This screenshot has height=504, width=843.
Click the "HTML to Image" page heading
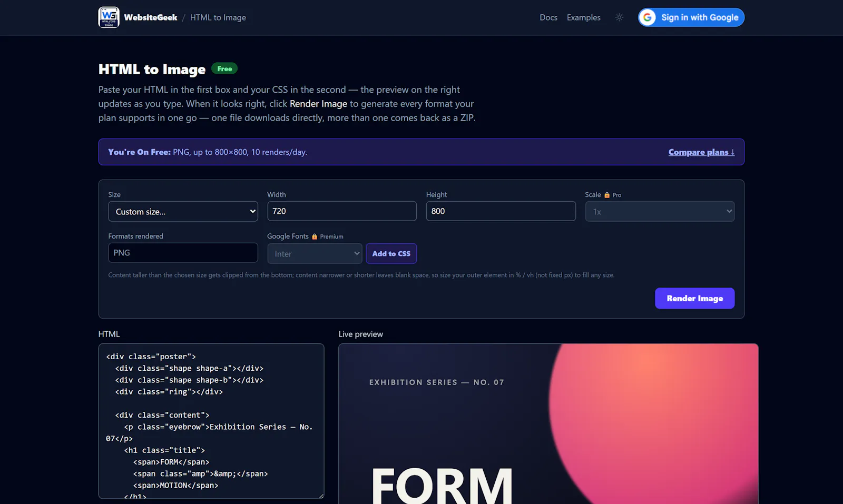pos(152,70)
